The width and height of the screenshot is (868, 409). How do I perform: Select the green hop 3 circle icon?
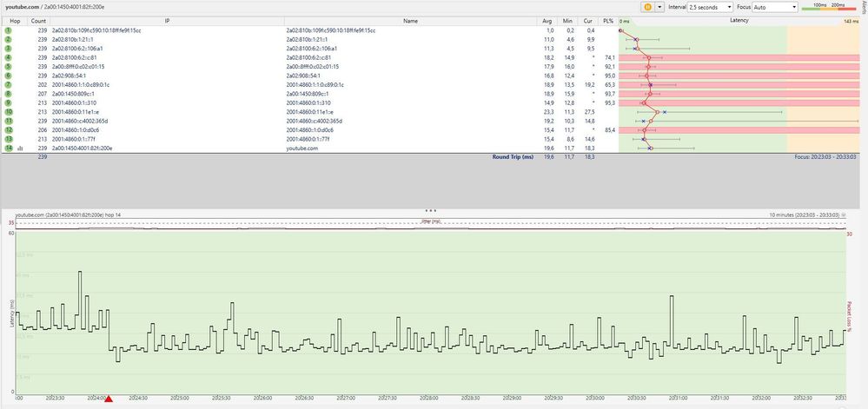(9, 48)
